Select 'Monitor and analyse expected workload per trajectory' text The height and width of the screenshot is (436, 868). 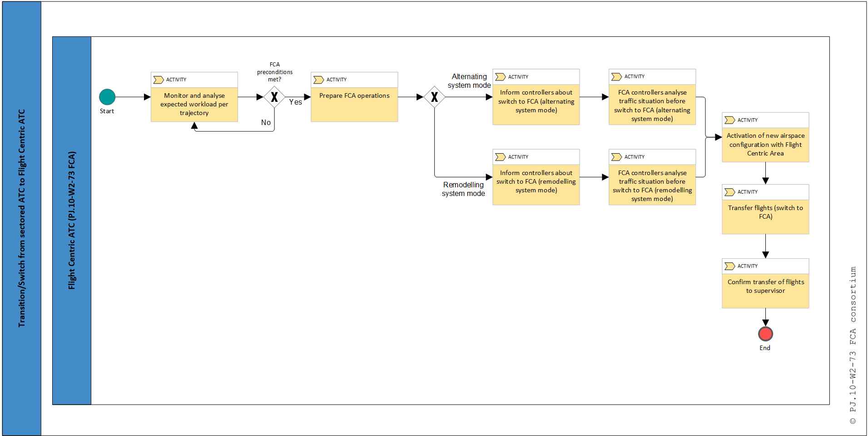tap(194, 104)
